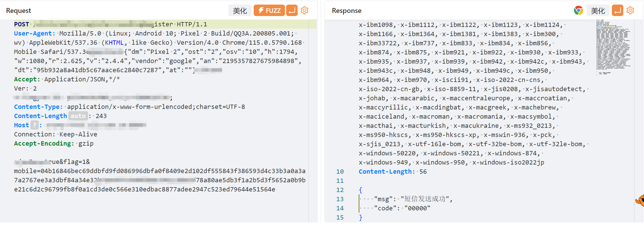Click 美化 (beautify) in the Request panel
Image resolution: width=644 pixels, height=227 pixels.
pos(240,11)
